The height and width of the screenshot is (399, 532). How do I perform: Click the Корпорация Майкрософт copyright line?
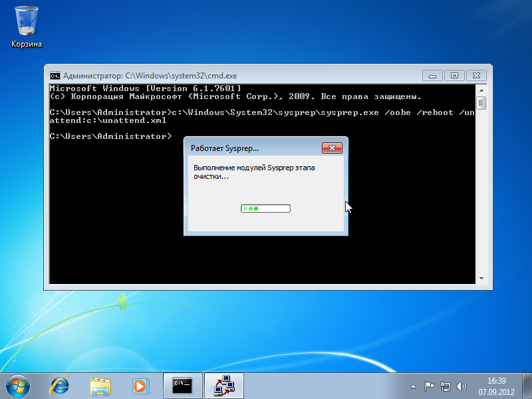[235, 96]
